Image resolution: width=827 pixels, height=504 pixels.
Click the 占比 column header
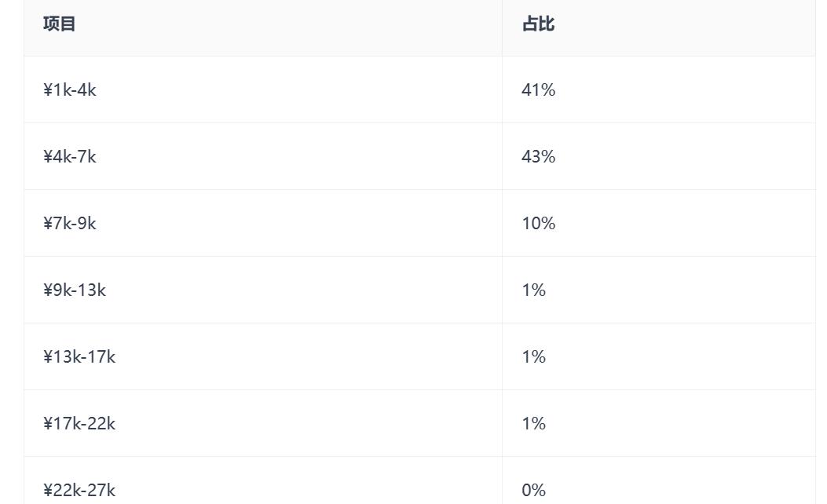538,24
